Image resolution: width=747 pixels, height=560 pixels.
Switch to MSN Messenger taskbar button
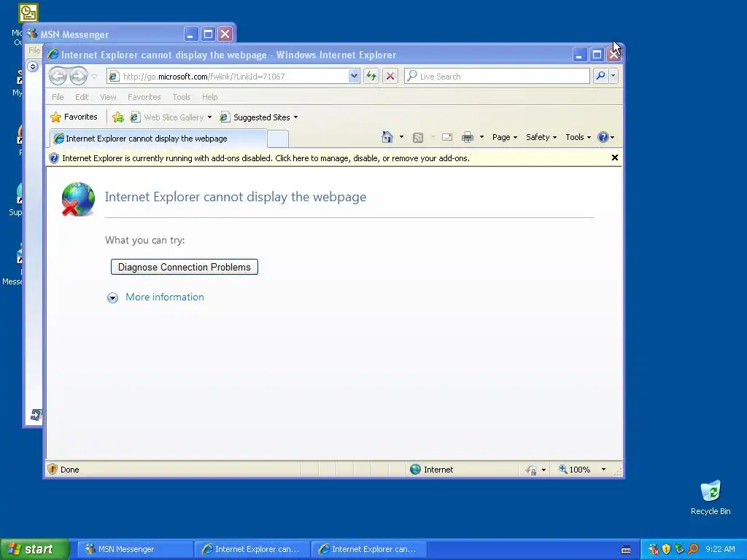click(135, 549)
